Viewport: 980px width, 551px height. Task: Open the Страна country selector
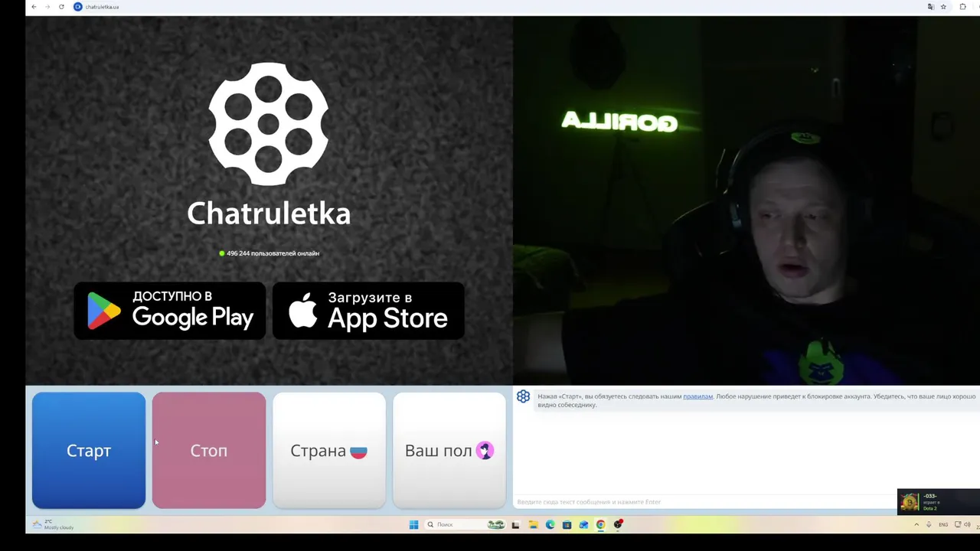coord(329,450)
